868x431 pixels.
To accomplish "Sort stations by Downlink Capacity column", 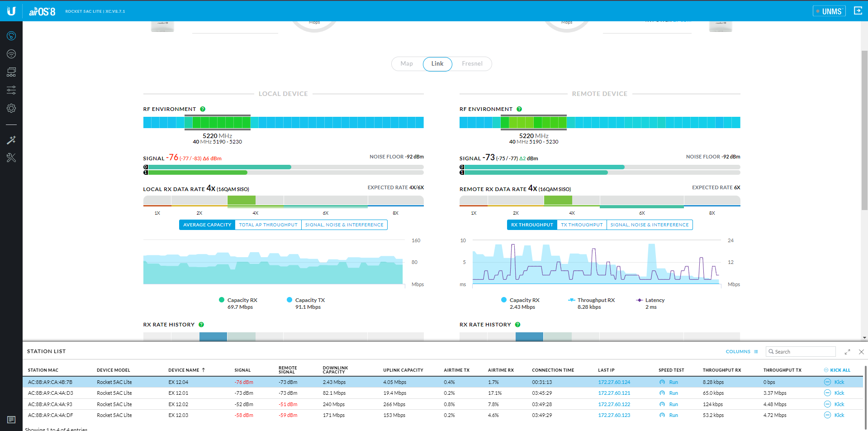I will tap(335, 370).
